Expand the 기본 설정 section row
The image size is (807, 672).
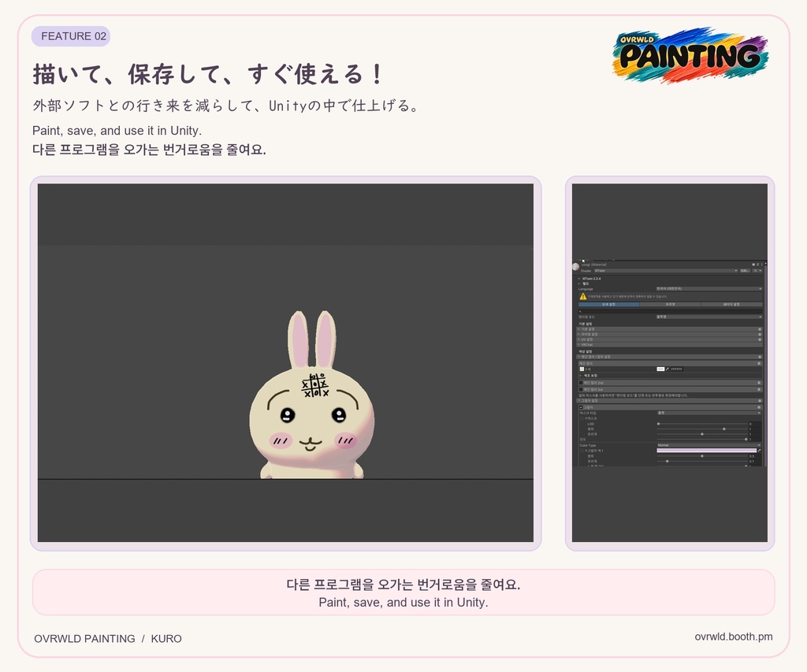(x=670, y=329)
